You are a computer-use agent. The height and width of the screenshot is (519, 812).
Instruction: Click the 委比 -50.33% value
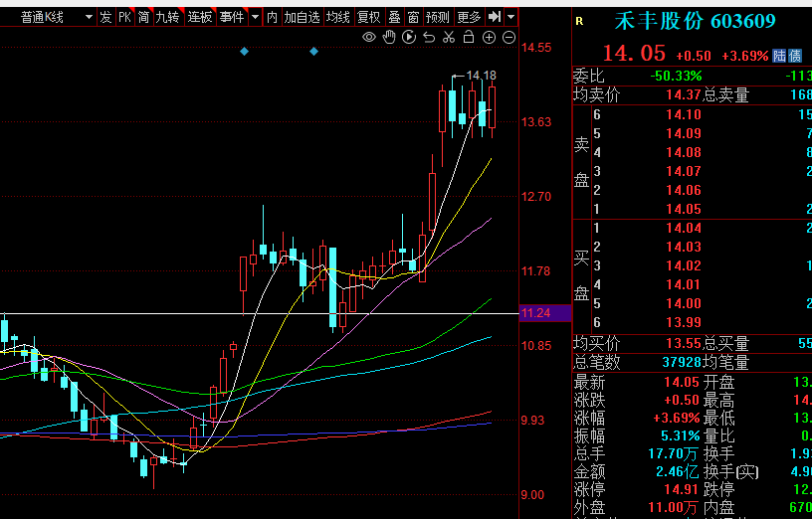(x=676, y=77)
